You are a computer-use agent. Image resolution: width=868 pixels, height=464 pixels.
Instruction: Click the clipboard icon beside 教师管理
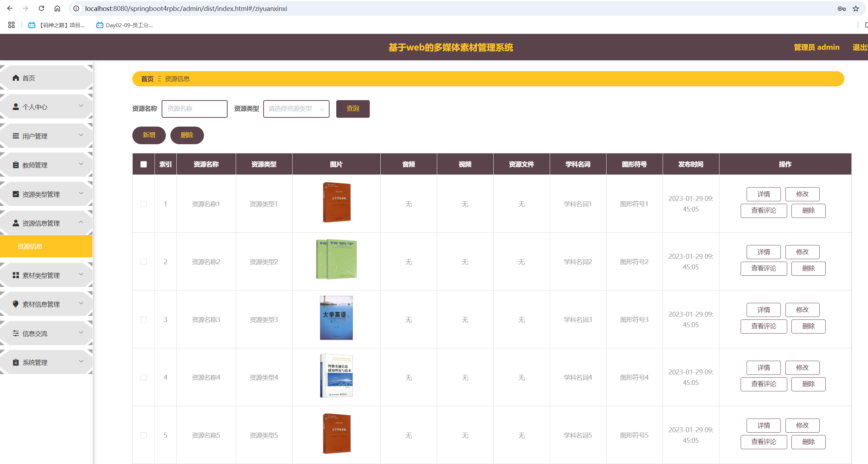[16, 165]
